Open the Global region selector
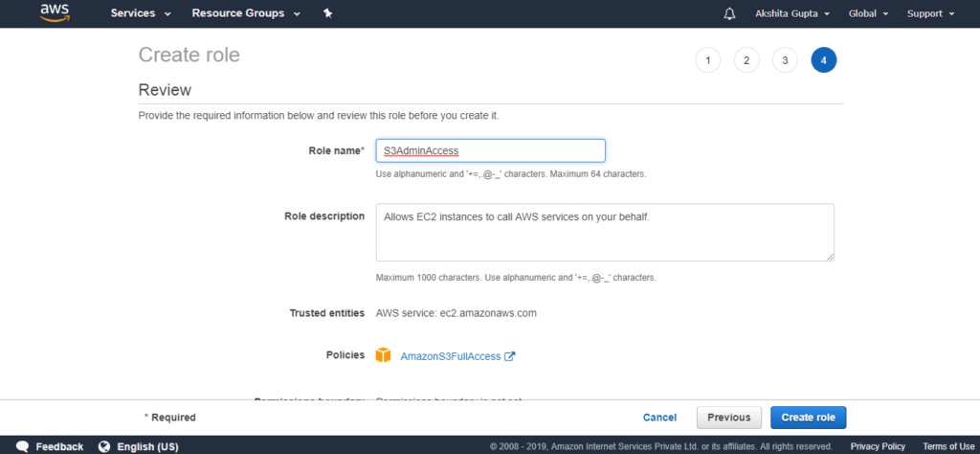This screenshot has width=980, height=454. coord(867,13)
